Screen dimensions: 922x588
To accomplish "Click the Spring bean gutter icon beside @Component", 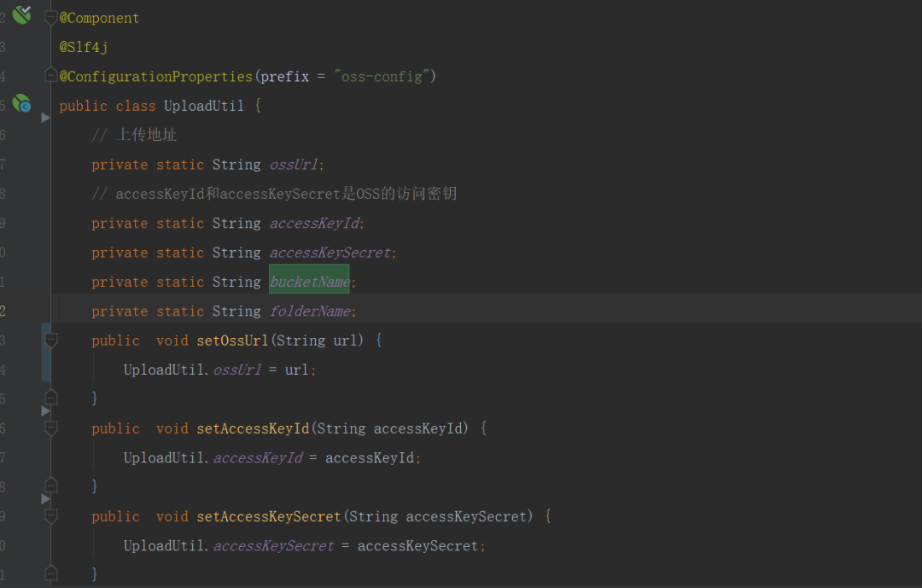I will coord(21,15).
